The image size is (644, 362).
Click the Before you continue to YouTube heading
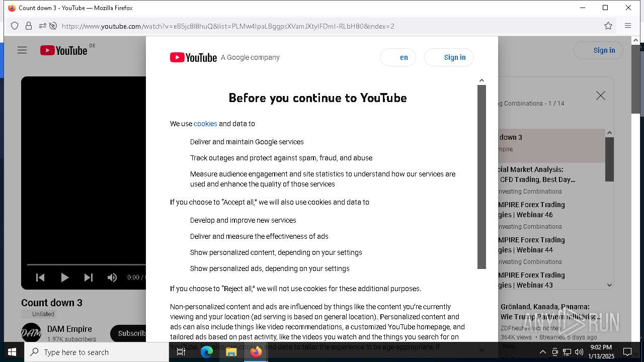point(317,98)
